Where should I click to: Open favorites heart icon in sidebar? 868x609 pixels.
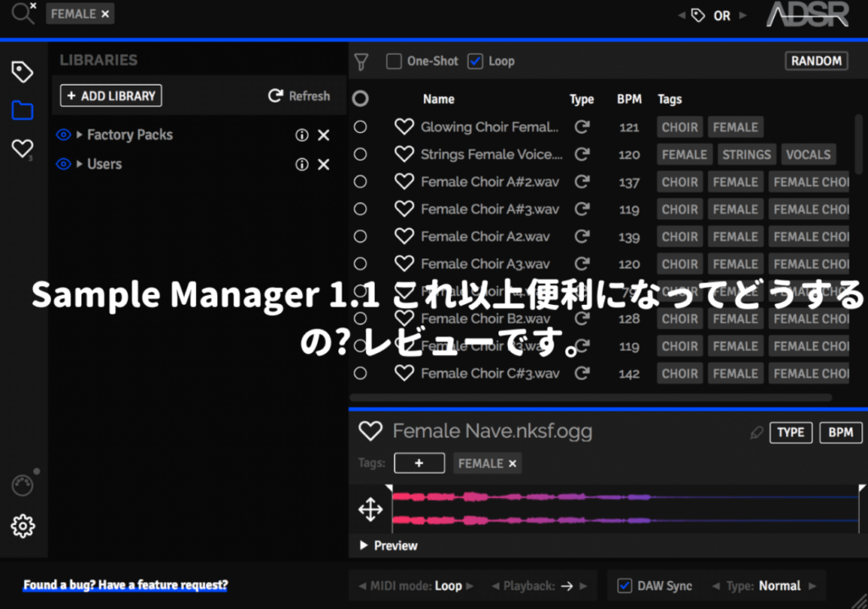(22, 149)
